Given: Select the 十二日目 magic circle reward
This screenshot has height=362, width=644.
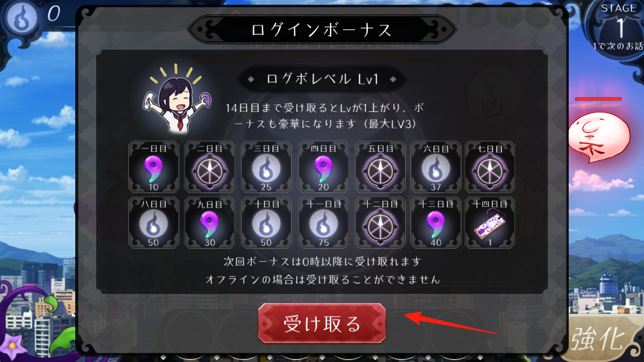Looking at the screenshot, I should 380,223.
